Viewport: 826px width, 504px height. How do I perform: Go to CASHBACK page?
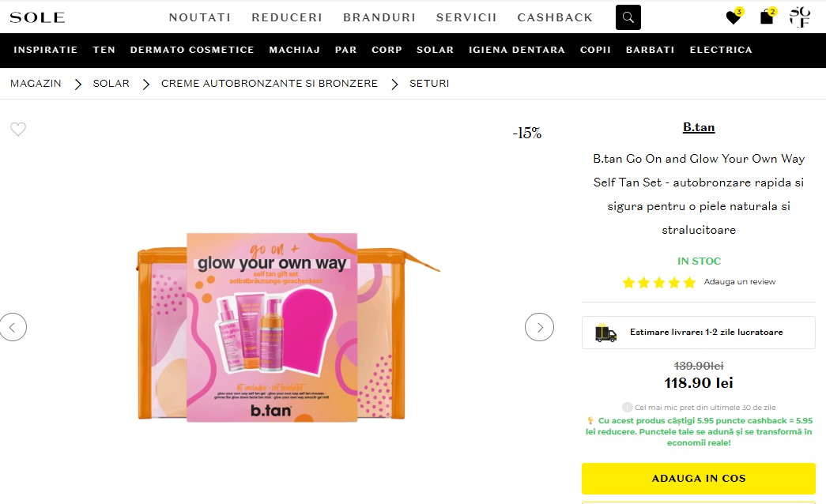[x=555, y=17]
